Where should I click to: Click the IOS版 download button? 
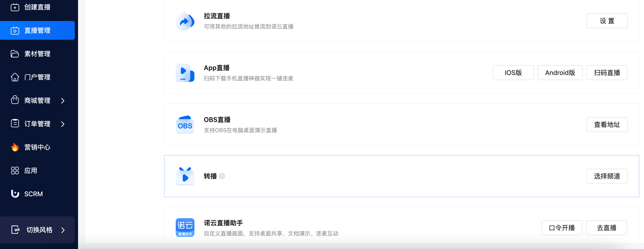tap(513, 73)
